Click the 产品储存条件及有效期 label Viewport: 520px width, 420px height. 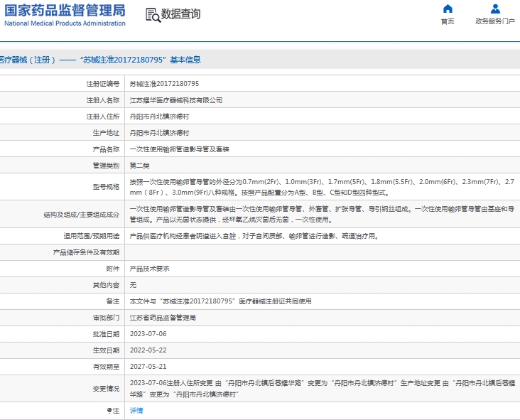pyautogui.click(x=86, y=252)
